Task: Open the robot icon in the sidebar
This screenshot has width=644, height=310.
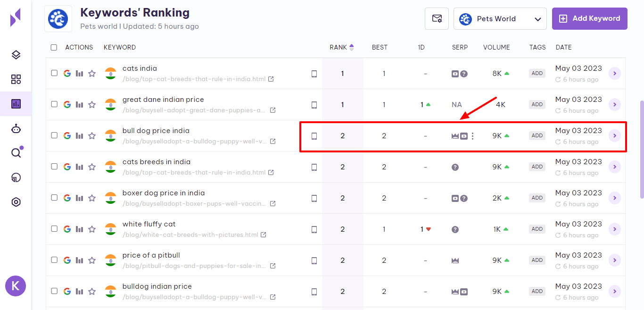Action: point(16,128)
